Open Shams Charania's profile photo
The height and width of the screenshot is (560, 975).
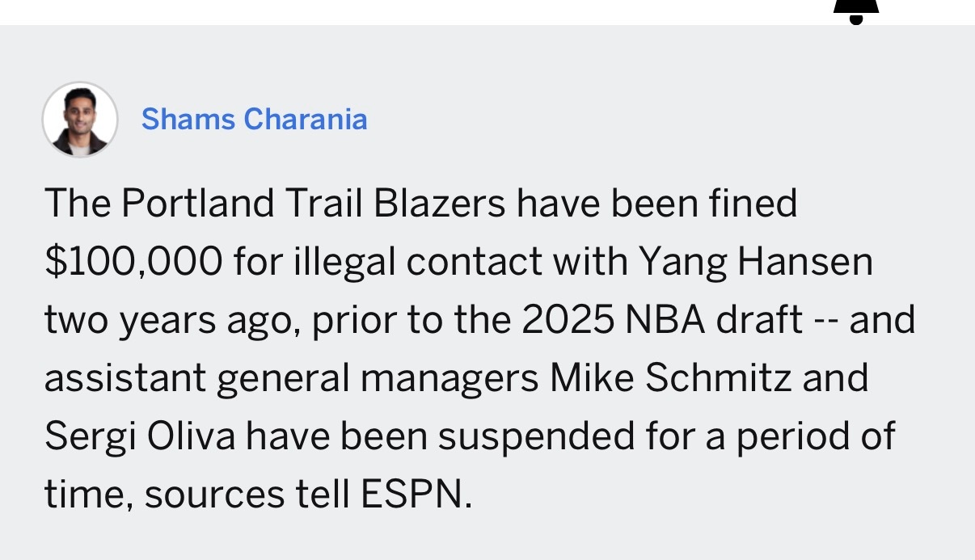point(80,120)
